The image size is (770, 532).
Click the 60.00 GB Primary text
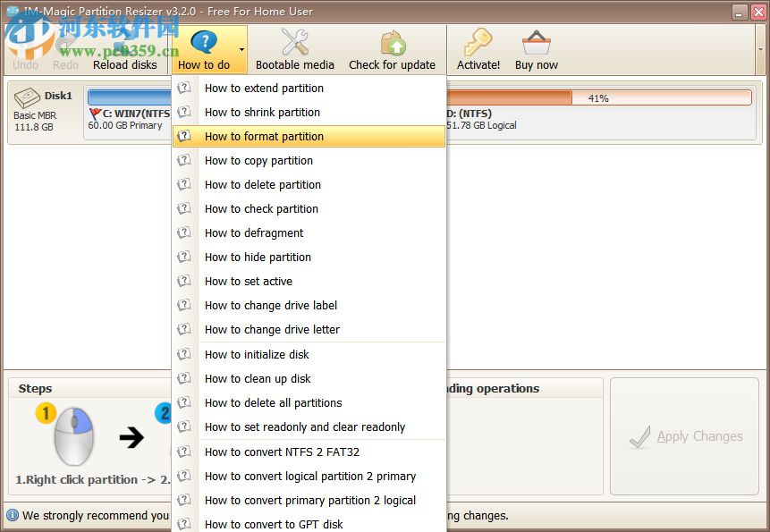(125, 126)
